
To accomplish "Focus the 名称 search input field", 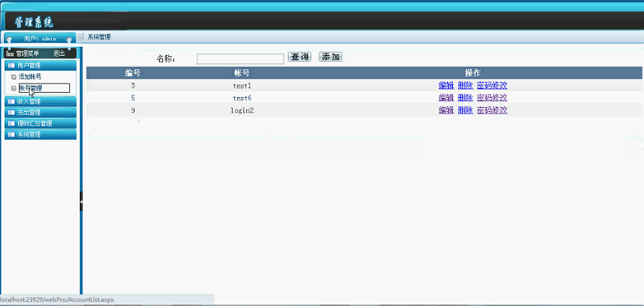I will click(240, 59).
